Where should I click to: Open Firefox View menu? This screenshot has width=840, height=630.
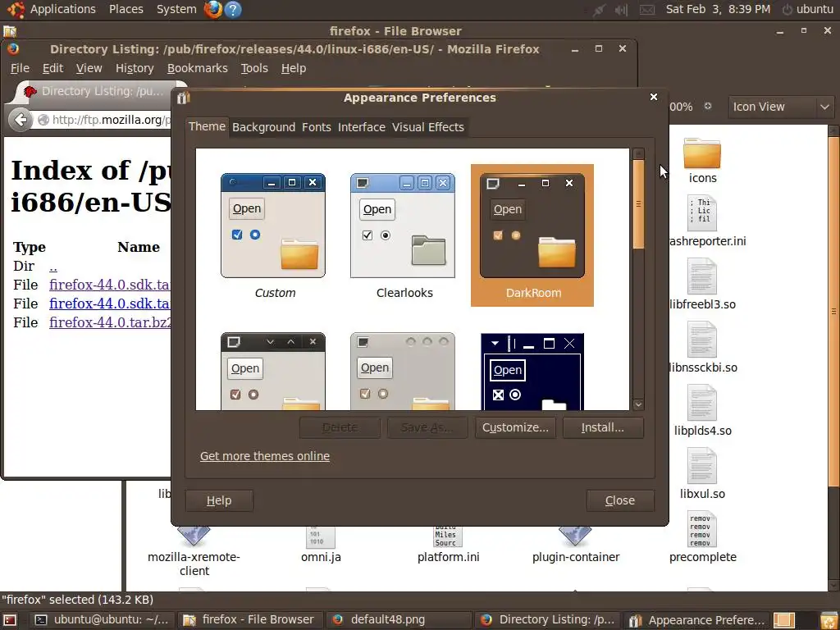click(89, 68)
